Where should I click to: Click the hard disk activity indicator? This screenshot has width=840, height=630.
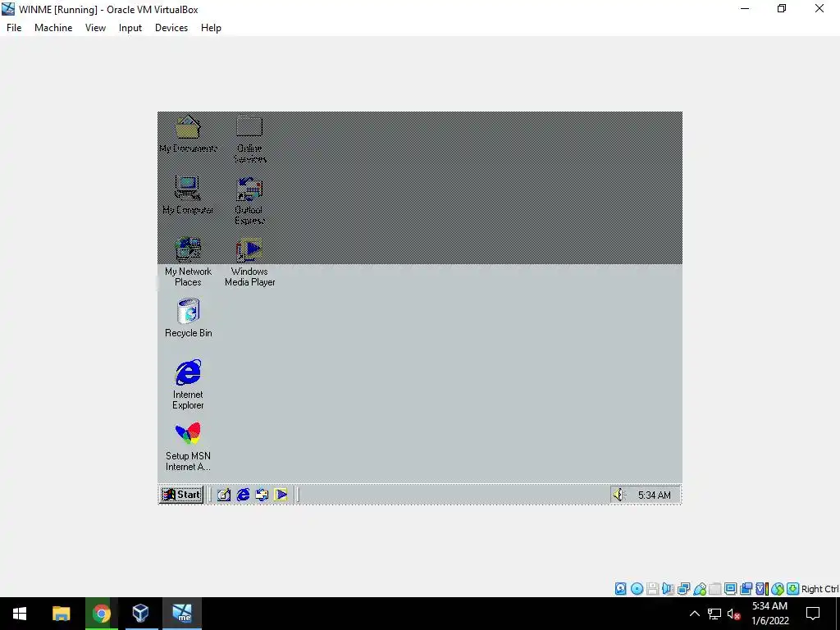pyautogui.click(x=620, y=589)
